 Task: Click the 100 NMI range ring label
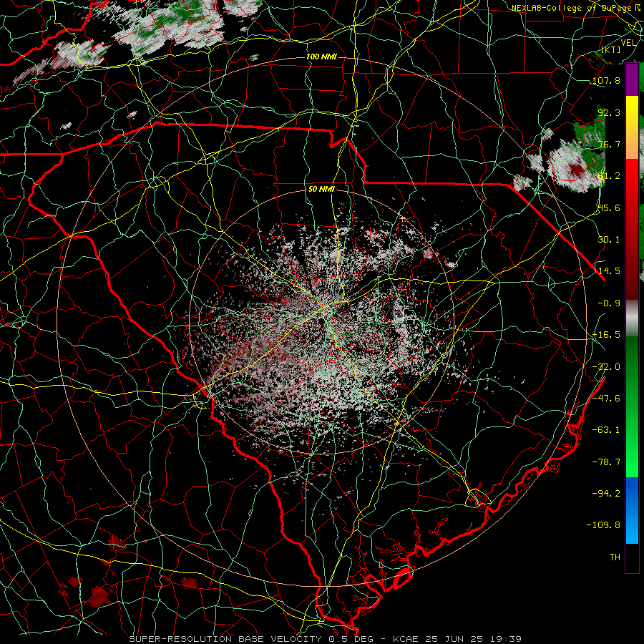click(321, 57)
